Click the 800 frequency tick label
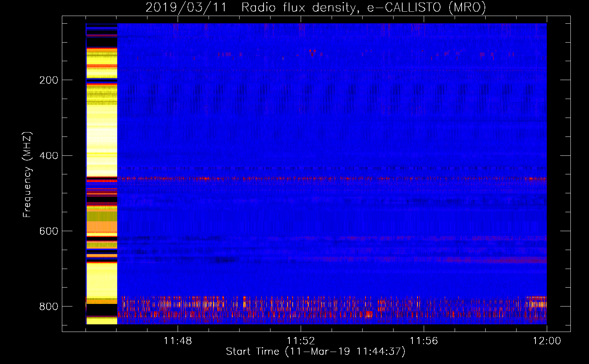The width and height of the screenshot is (589, 364). click(x=49, y=307)
